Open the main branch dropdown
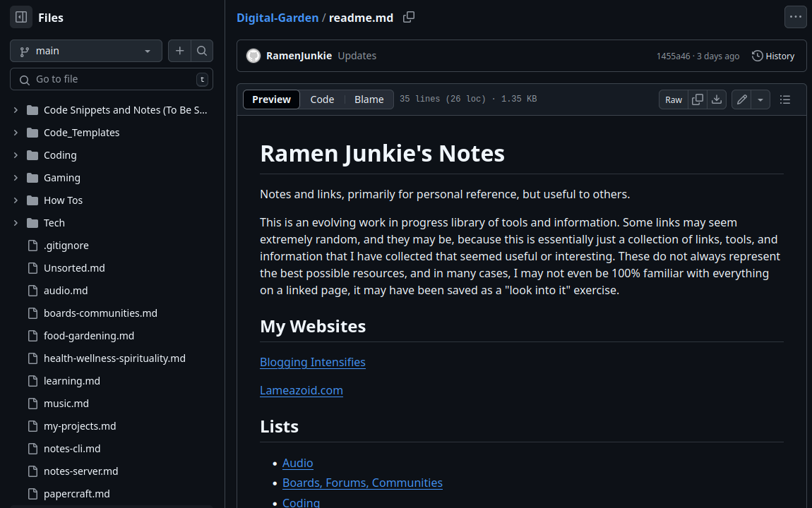 [85, 51]
